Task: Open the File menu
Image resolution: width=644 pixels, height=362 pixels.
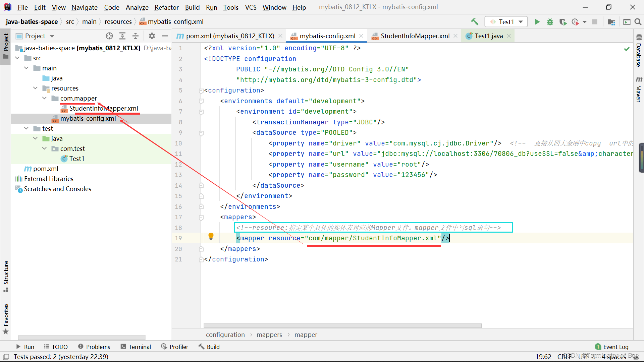Action: pyautogui.click(x=22, y=7)
